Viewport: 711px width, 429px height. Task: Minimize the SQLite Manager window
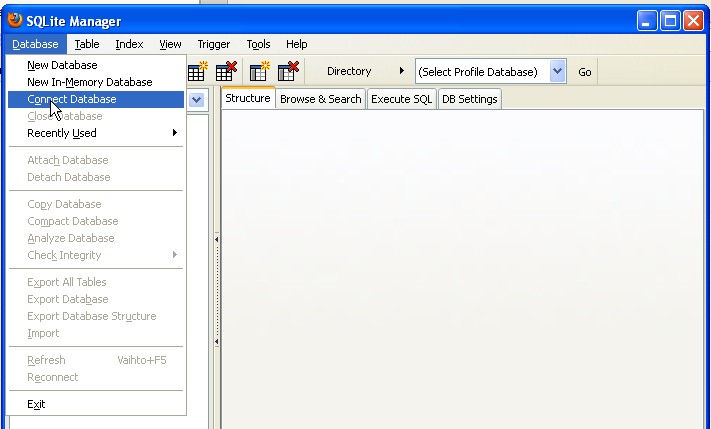647,21
